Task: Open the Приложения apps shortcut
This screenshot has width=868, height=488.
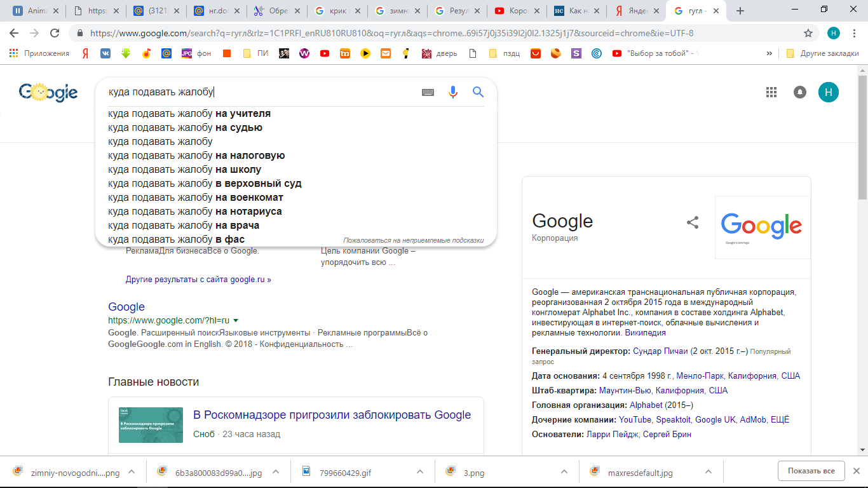Action: point(39,53)
